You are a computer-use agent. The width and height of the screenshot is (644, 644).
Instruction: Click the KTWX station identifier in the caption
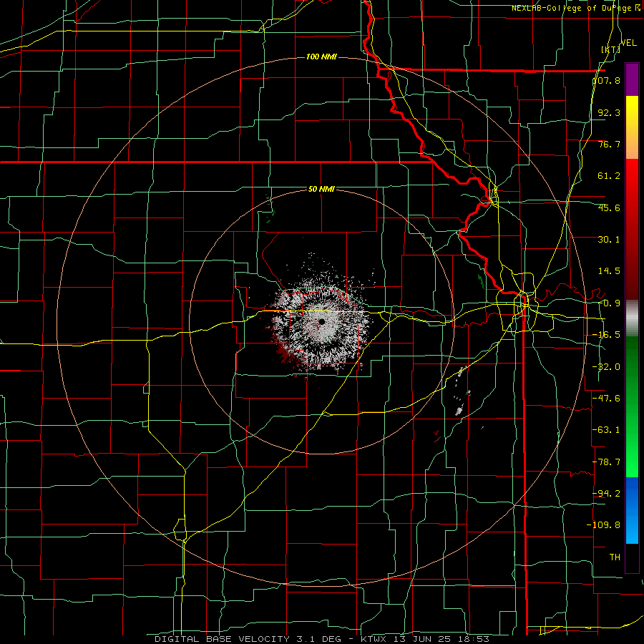[x=376, y=639]
